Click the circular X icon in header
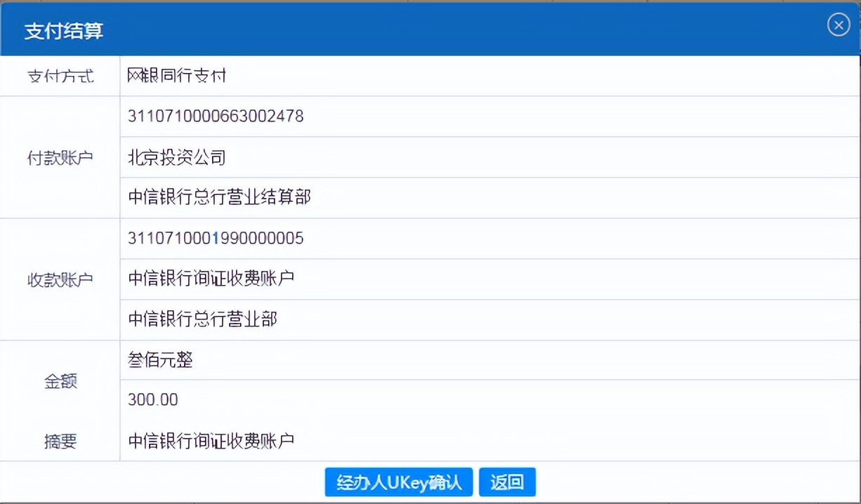 pyautogui.click(x=838, y=25)
